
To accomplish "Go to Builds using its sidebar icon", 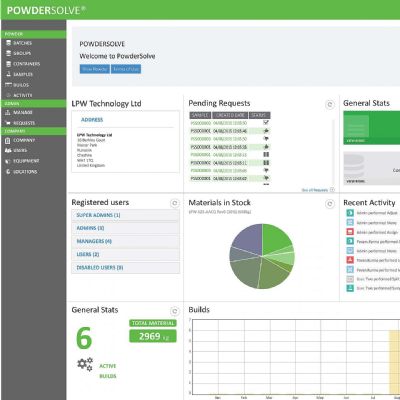I will coord(8,85).
